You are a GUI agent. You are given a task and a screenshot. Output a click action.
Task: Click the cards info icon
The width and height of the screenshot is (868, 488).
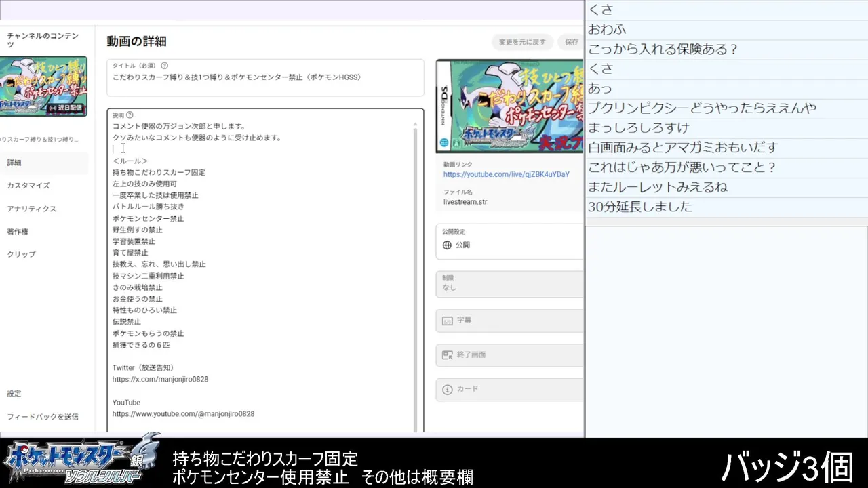(447, 390)
